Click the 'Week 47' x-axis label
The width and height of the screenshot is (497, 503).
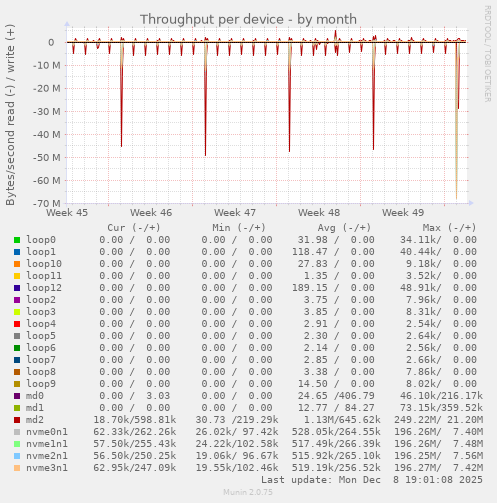click(235, 212)
